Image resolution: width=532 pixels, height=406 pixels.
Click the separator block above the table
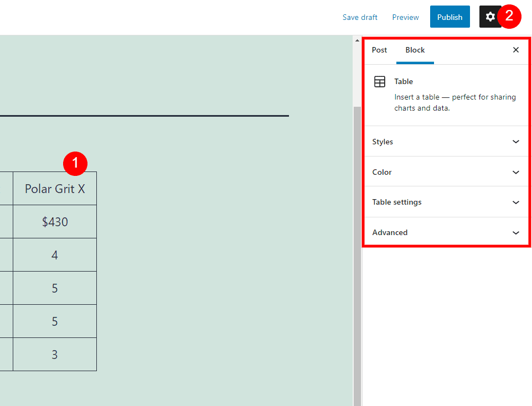tap(144, 116)
